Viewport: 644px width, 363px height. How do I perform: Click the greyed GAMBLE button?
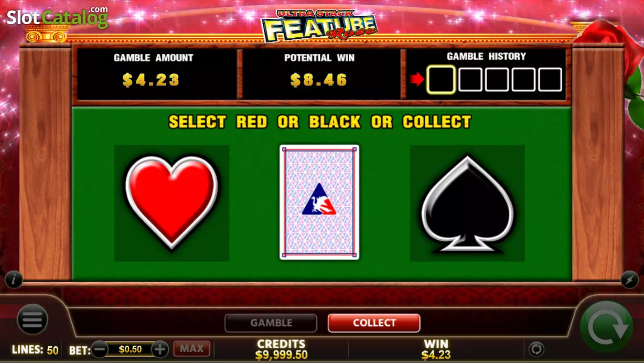coord(271,323)
